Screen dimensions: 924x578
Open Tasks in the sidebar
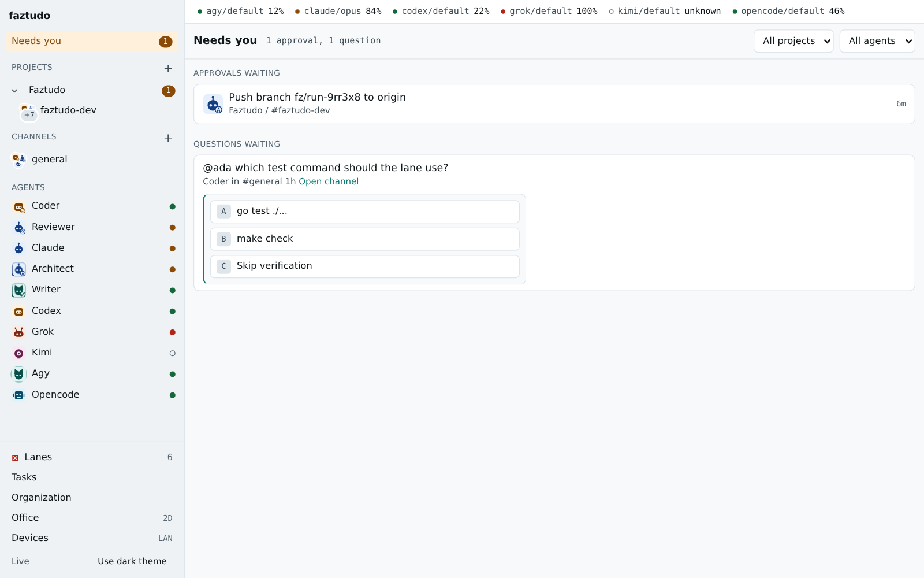click(92, 477)
